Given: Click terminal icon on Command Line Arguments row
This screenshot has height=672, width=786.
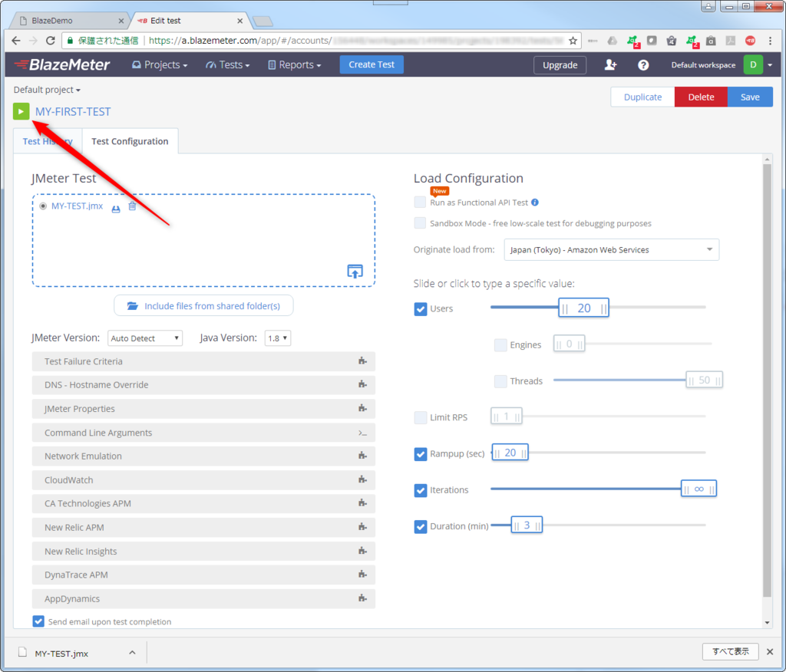Looking at the screenshot, I should tap(362, 433).
